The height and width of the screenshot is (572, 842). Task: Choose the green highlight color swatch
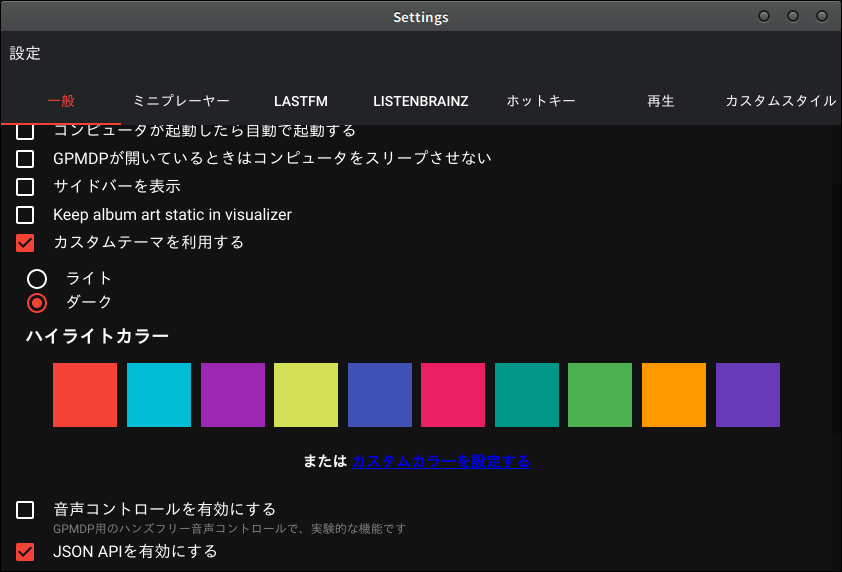[600, 395]
